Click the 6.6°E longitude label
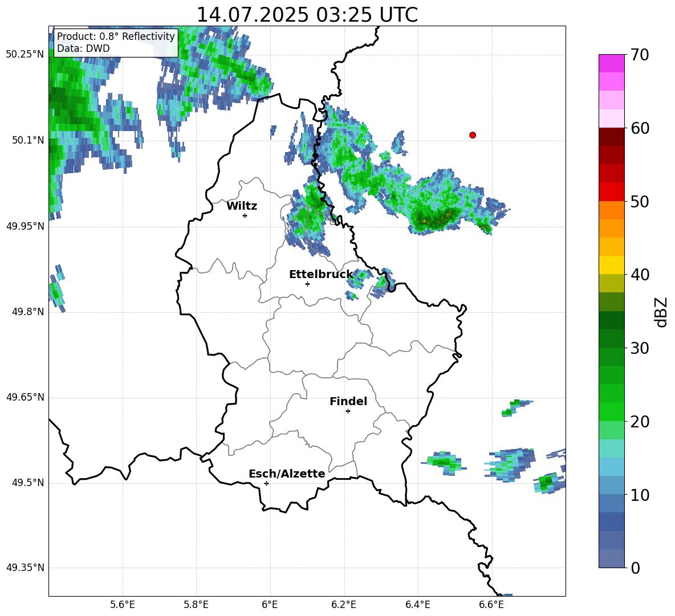Viewport: 675px width, 616px height. coord(491,605)
